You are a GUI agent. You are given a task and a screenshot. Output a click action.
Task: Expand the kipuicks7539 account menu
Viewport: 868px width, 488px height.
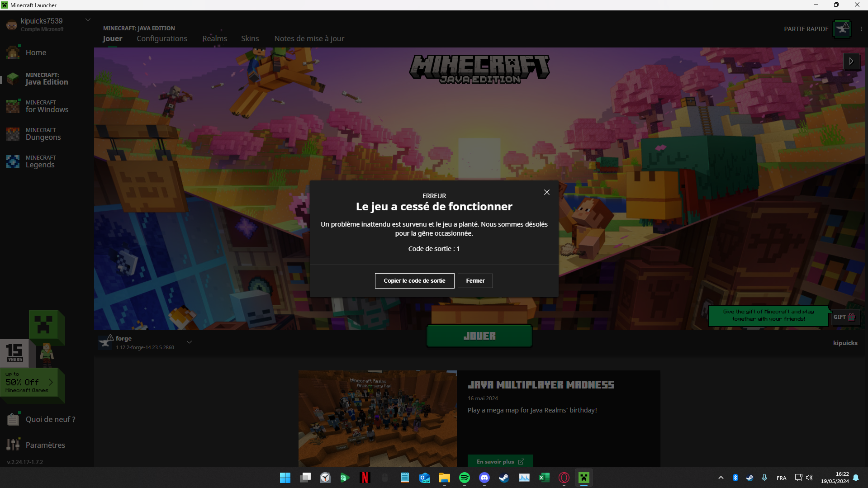pyautogui.click(x=88, y=20)
